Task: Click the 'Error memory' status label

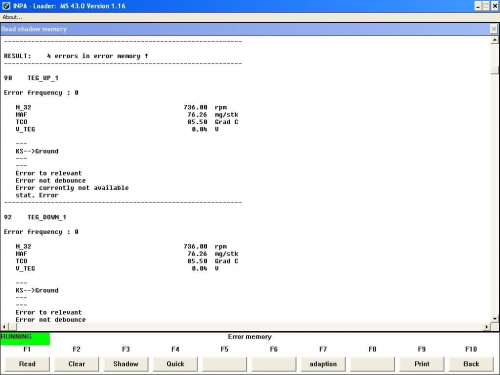Action: click(250, 337)
